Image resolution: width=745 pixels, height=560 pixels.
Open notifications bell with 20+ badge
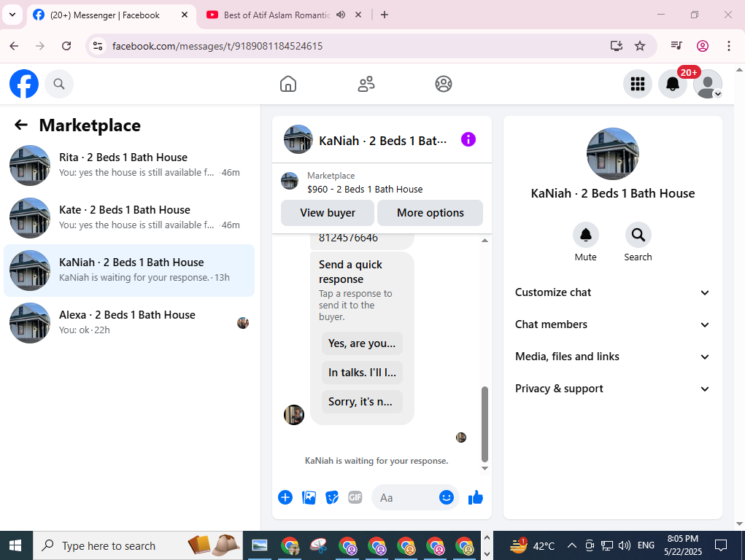coord(673,84)
